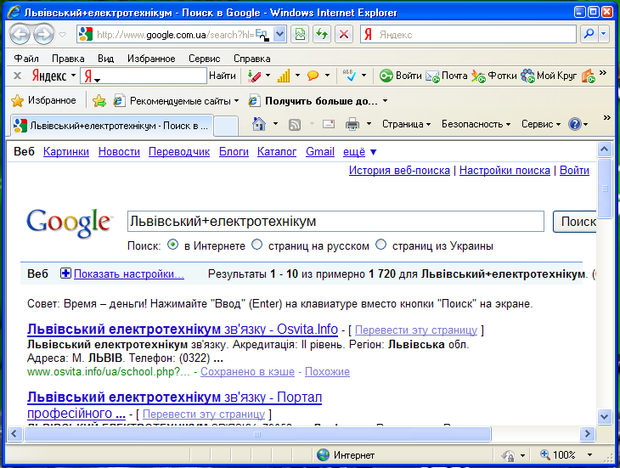Expand the Страница command bar menu
The width and height of the screenshot is (620, 468).
pyautogui.click(x=406, y=124)
